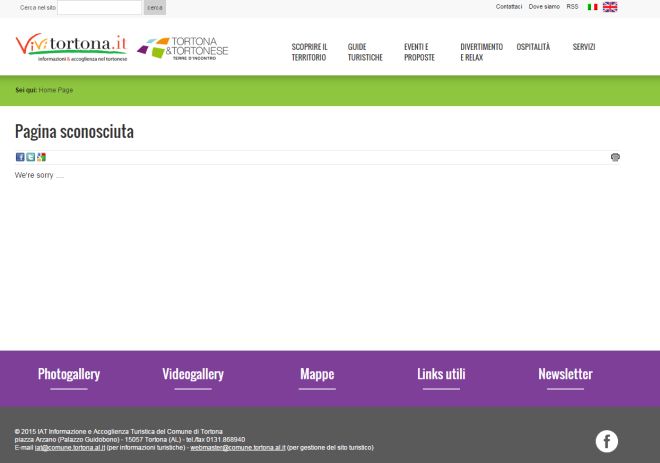The width and height of the screenshot is (660, 463).
Task: Open the Newsletter section
Action: point(565,374)
